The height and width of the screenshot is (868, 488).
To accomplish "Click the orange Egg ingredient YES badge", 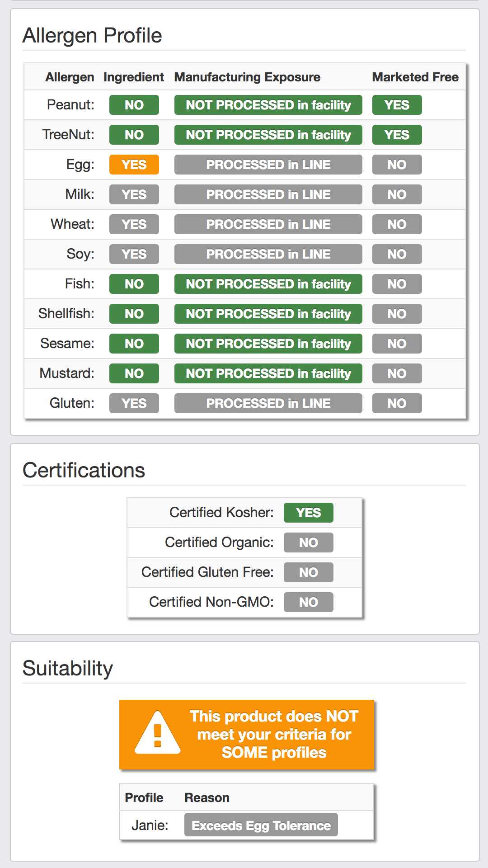I will (134, 165).
